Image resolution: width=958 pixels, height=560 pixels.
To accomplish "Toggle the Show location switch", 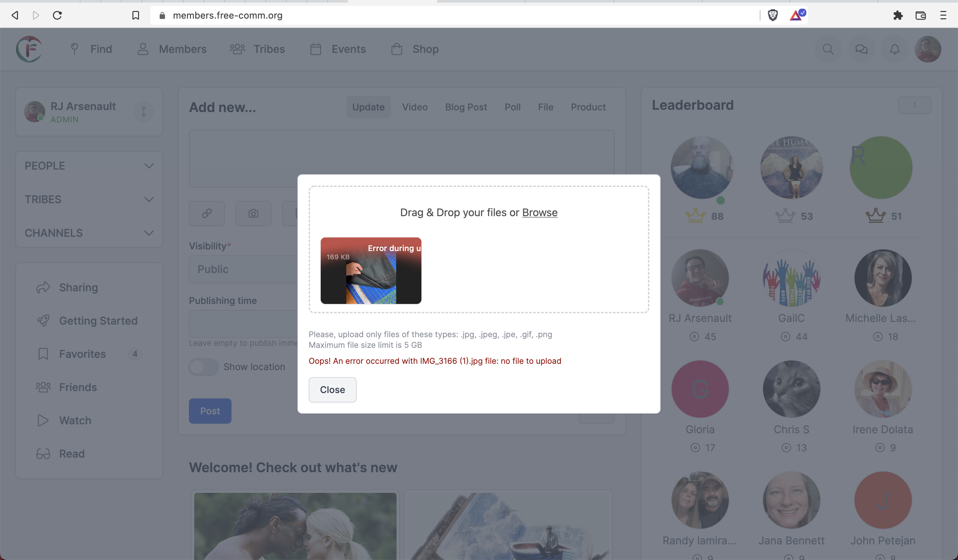I will click(x=204, y=367).
